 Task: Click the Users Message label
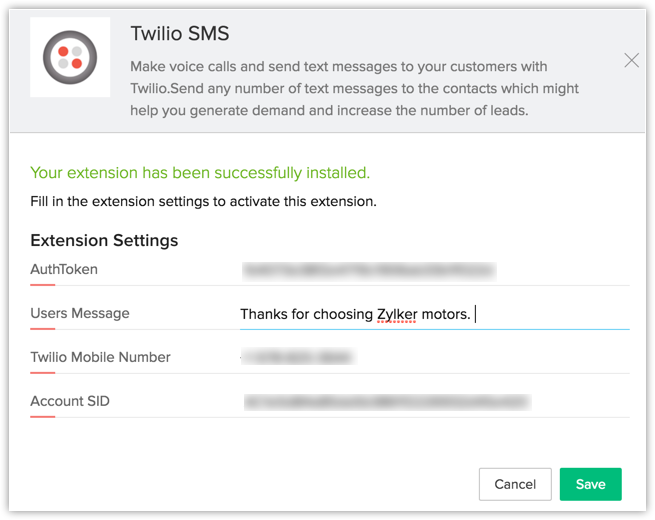tap(80, 313)
